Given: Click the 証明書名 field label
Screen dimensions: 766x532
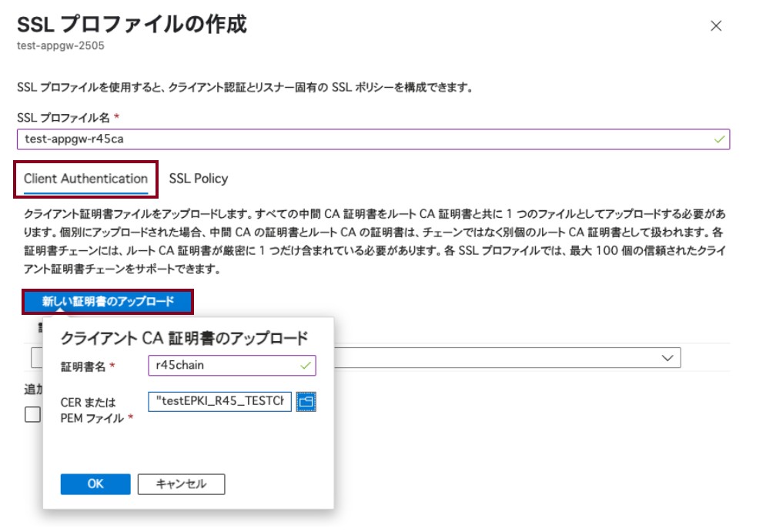Looking at the screenshot, I should (x=84, y=366).
